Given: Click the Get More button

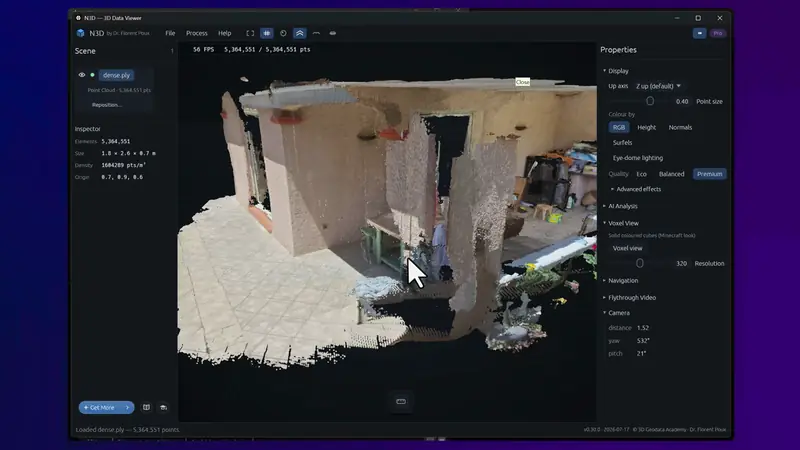Looking at the screenshot, I should pos(106,408).
